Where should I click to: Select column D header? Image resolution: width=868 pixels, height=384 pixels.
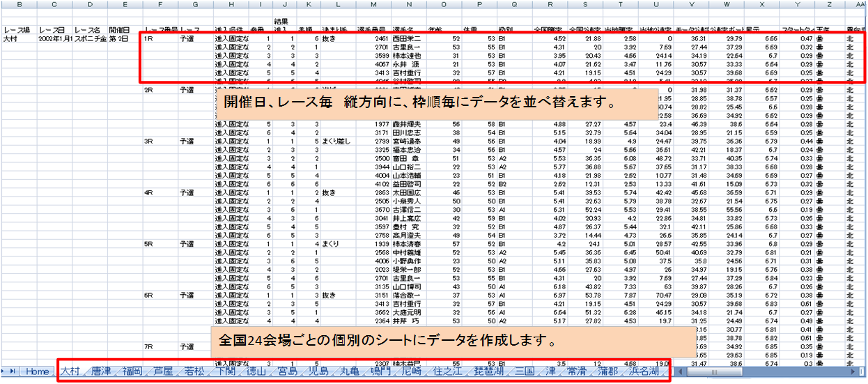[x=89, y=5]
